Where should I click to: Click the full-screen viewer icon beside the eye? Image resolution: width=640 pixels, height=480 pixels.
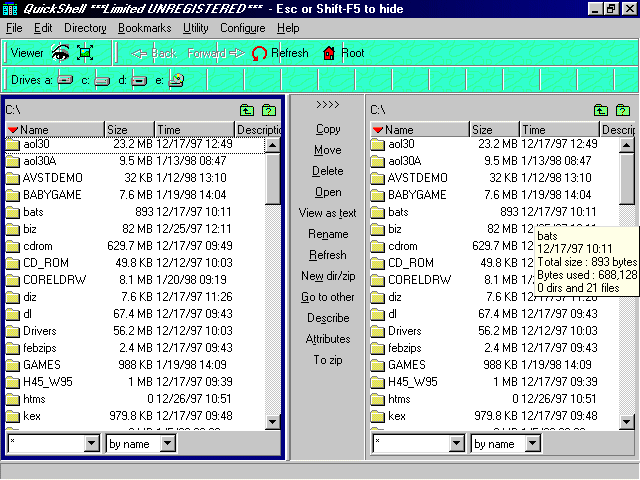click(86, 53)
